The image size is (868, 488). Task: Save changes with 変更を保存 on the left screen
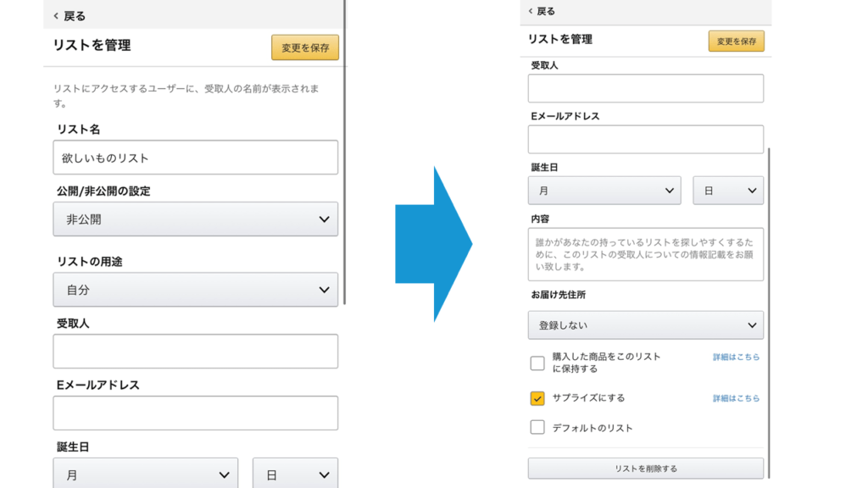(x=305, y=47)
